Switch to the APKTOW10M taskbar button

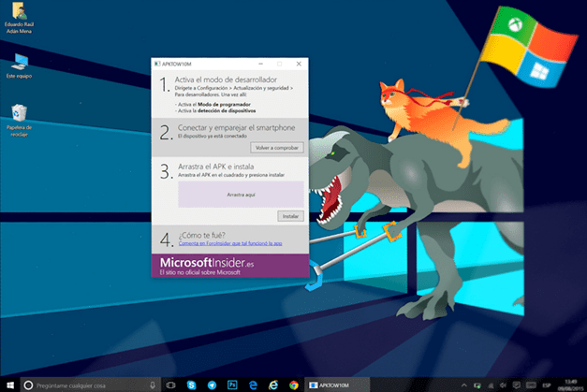click(x=337, y=385)
